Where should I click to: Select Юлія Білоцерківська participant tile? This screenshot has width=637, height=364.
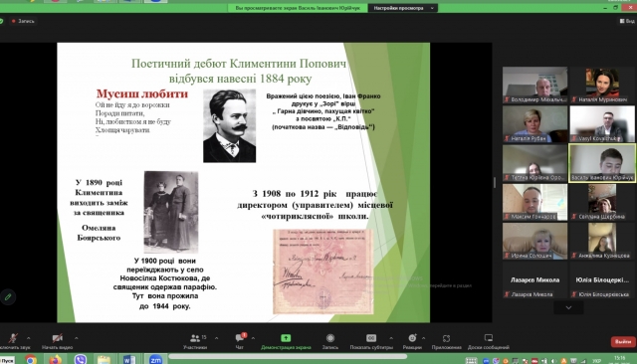click(602, 280)
